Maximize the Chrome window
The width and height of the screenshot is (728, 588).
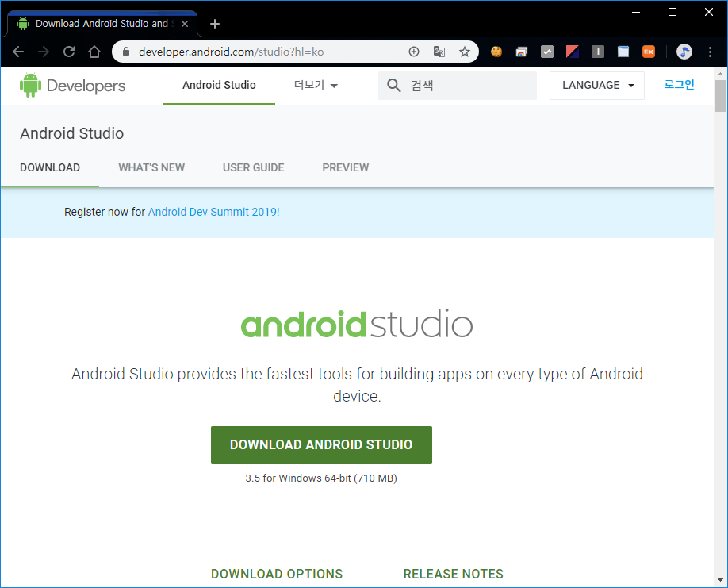click(x=672, y=12)
